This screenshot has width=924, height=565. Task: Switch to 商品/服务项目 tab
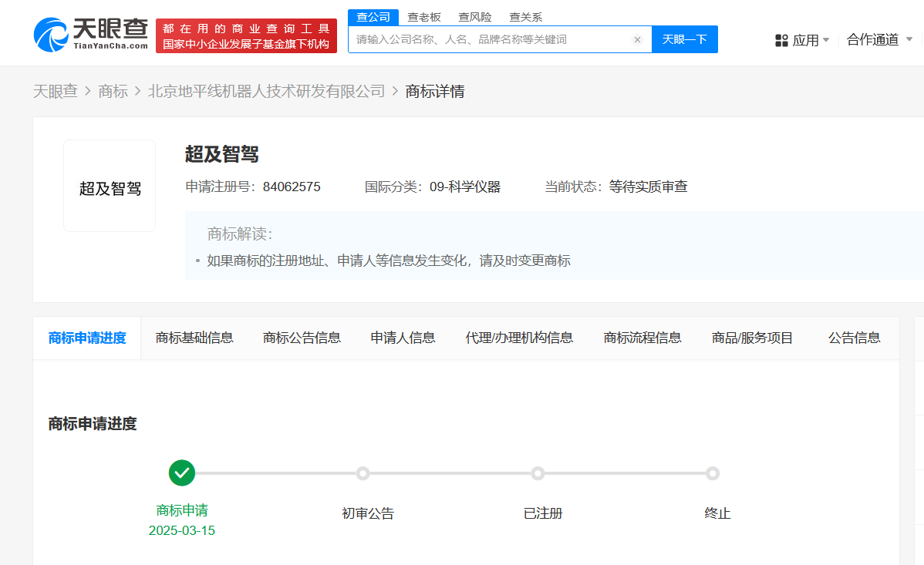pos(752,338)
